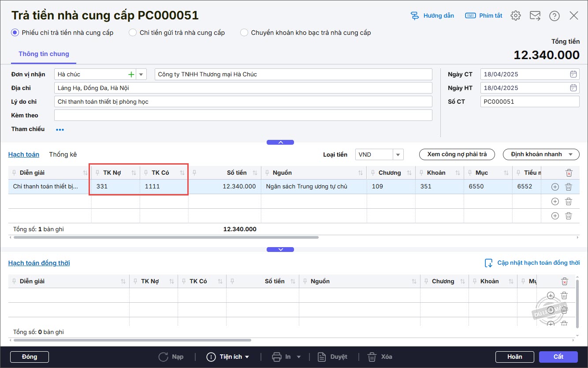Add a new Đơn vị nhận with green plus
588x368 pixels.
pos(131,74)
